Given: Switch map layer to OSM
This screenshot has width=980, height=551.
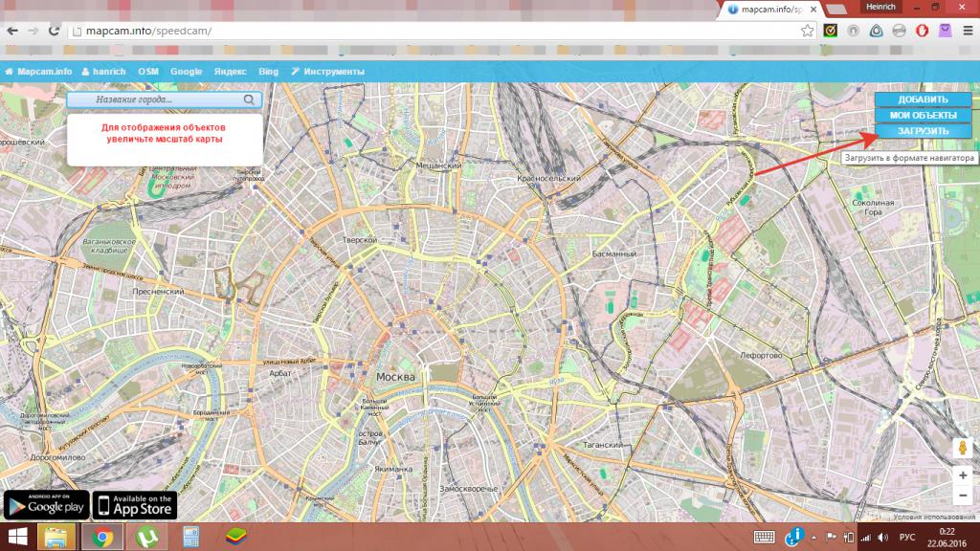Looking at the screenshot, I should click(x=148, y=72).
